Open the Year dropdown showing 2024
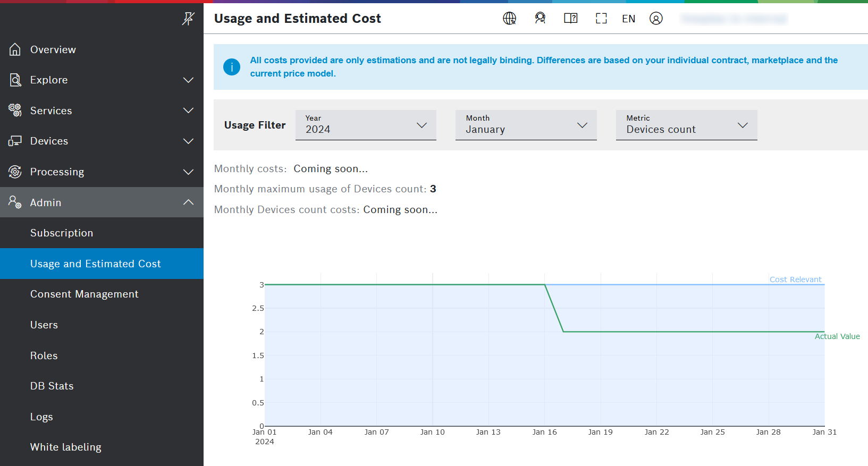 [366, 125]
